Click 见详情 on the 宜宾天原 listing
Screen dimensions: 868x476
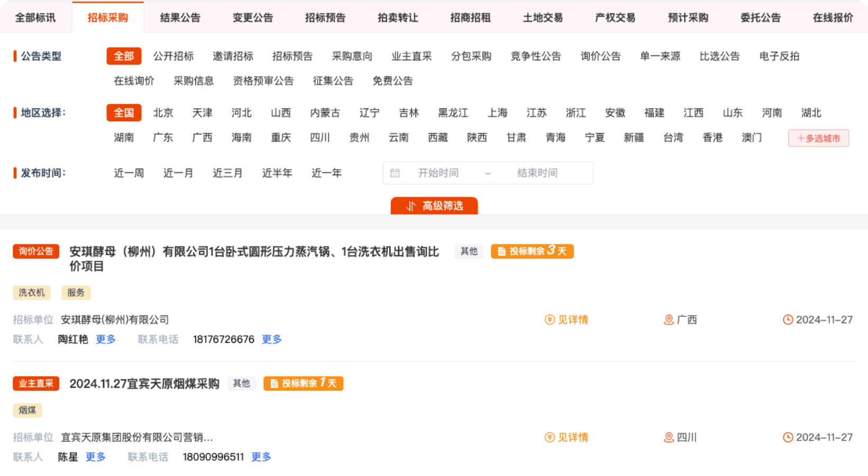[x=573, y=437]
